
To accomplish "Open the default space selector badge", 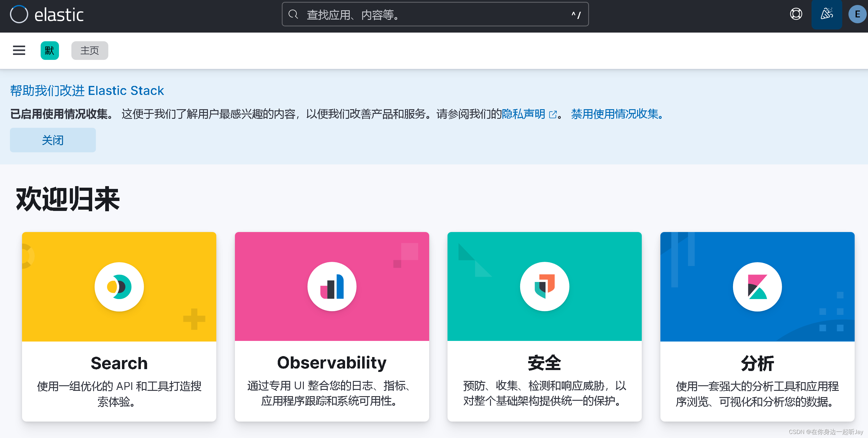I will tap(50, 51).
